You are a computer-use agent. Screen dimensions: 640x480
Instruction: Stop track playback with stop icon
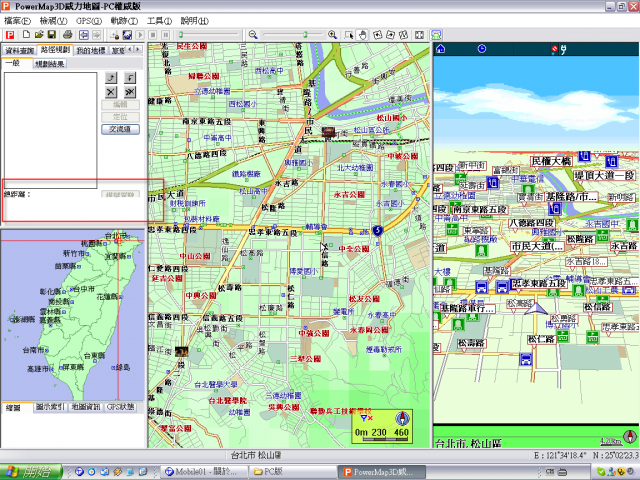pyautogui.click(x=153, y=35)
